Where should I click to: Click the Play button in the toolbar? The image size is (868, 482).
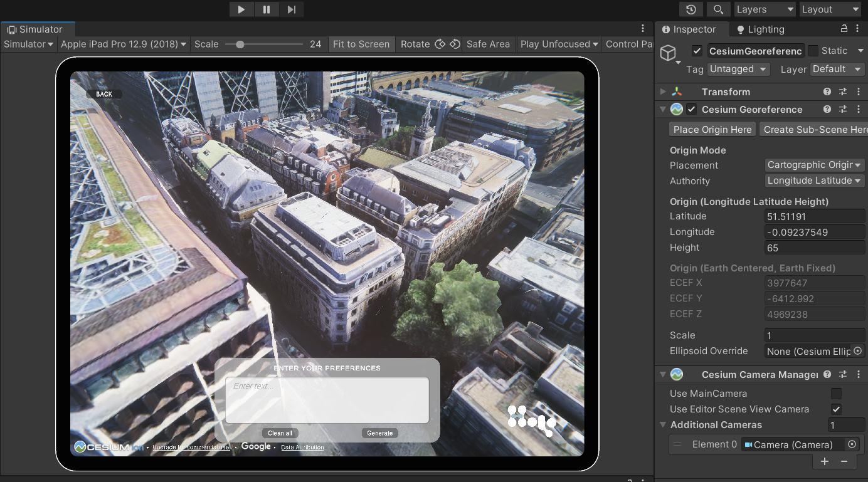(x=241, y=9)
